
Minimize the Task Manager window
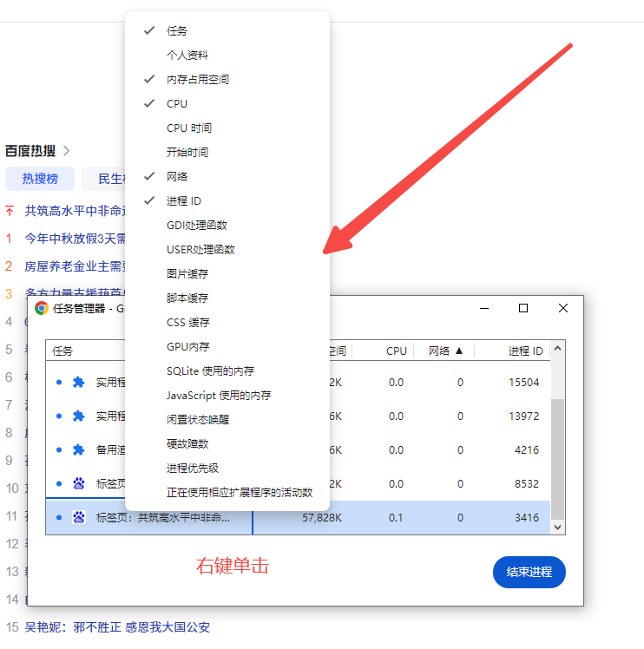coord(484,308)
